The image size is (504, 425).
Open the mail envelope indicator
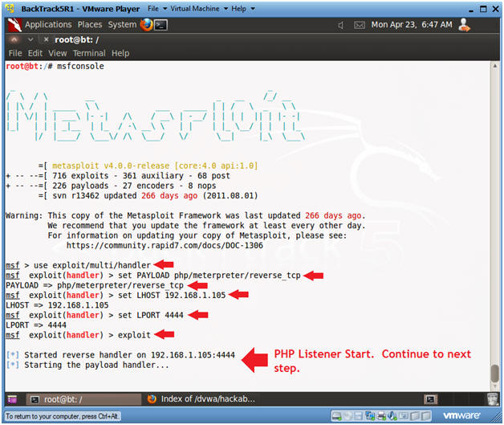(x=360, y=25)
